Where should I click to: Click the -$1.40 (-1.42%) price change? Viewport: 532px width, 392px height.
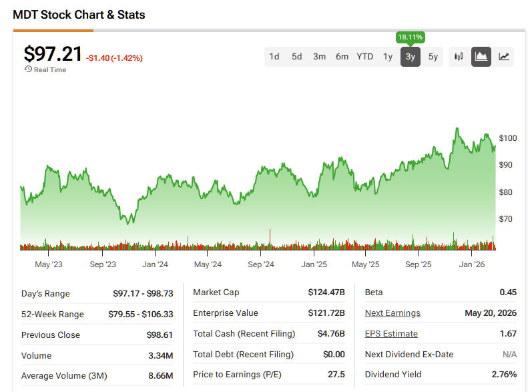click(x=114, y=58)
